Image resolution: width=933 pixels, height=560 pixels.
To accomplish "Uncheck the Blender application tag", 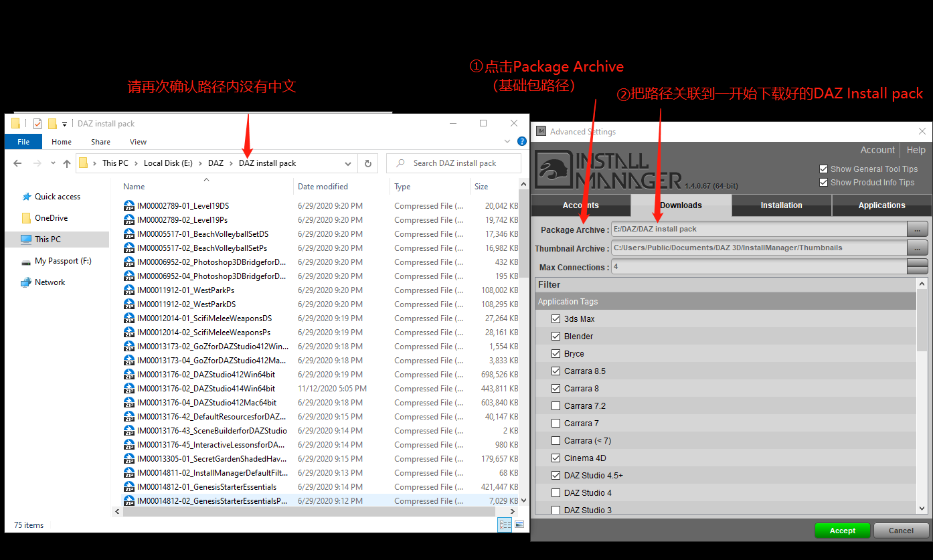I will [x=556, y=337].
